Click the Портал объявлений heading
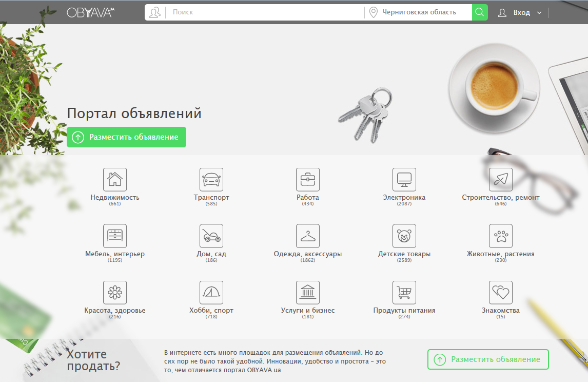This screenshot has width=588, height=382. coord(134,113)
